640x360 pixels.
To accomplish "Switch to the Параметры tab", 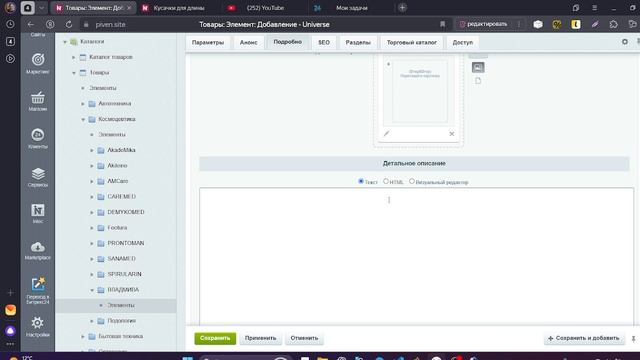I will tap(208, 42).
